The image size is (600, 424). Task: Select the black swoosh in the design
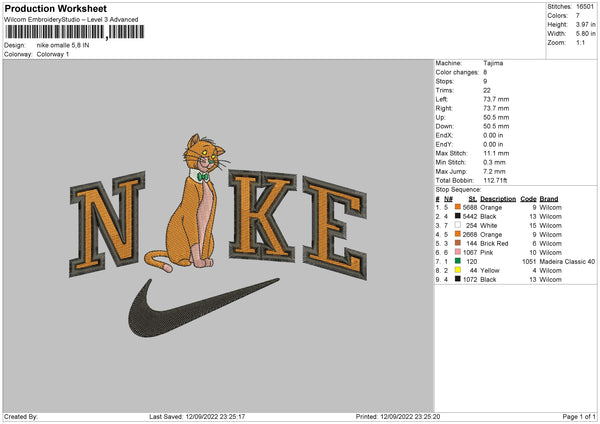pos(203,308)
